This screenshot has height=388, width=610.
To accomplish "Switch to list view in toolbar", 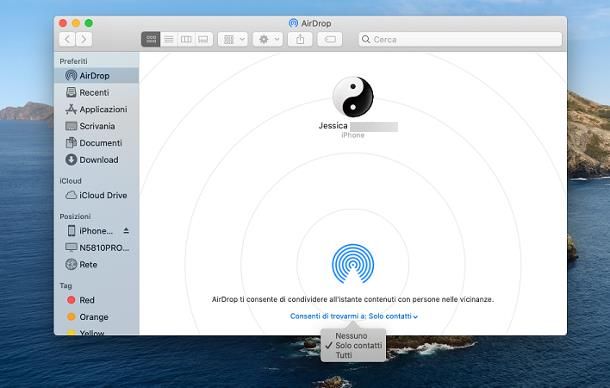I will [x=169, y=39].
